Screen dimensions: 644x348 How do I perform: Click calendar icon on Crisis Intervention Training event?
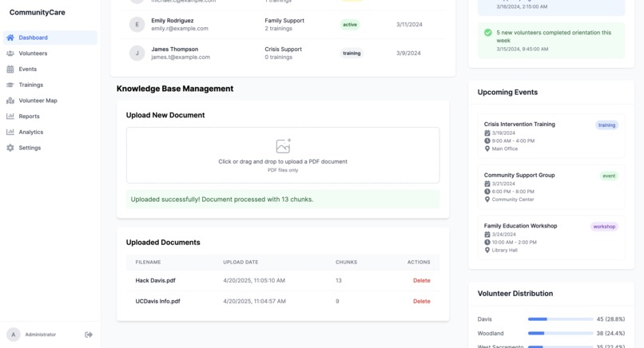click(487, 133)
